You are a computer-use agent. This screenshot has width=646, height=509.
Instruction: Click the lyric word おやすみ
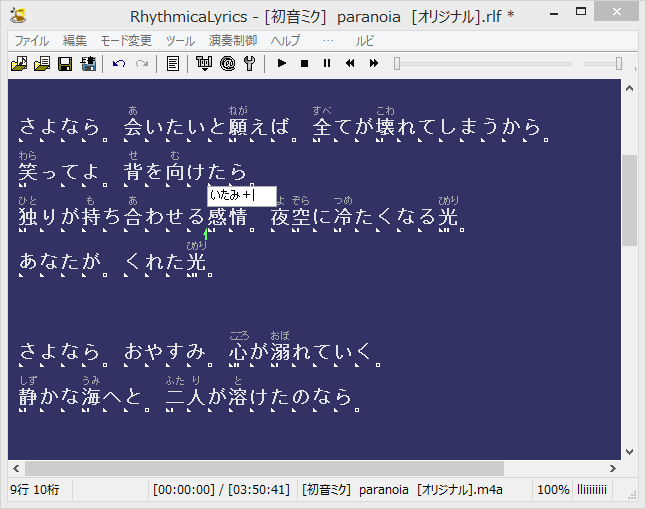(165, 352)
